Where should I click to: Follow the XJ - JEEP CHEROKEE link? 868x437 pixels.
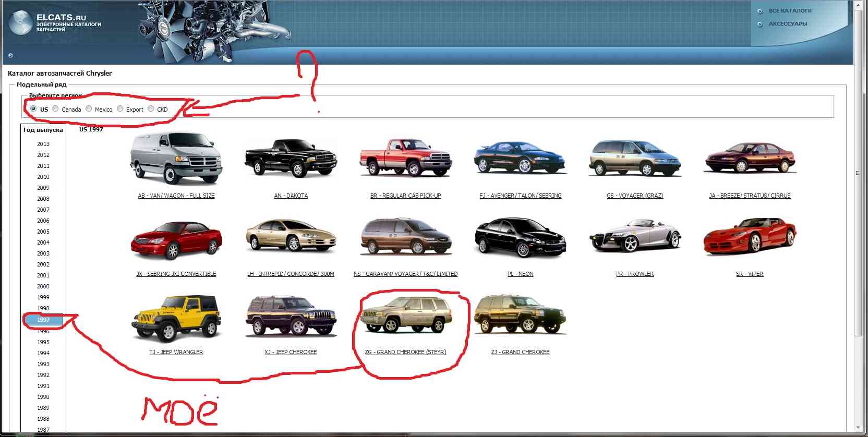[x=291, y=353]
